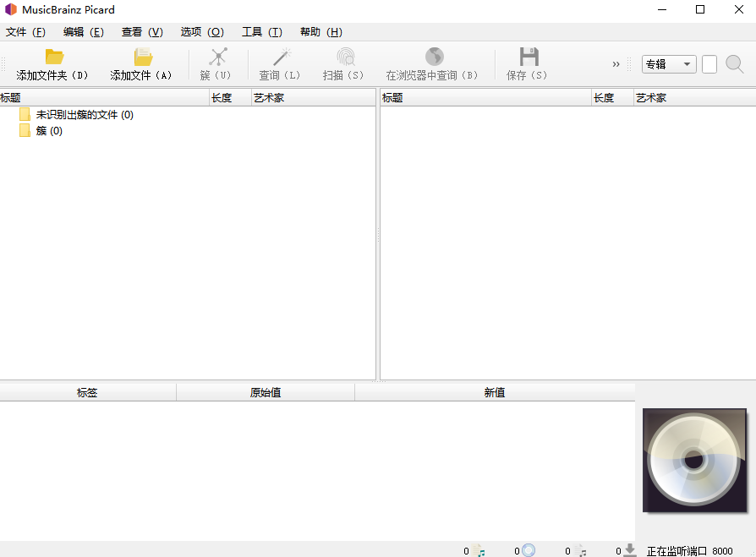Click the CD cover art thumbnail
Screen dimensions: 756x557
point(694,461)
